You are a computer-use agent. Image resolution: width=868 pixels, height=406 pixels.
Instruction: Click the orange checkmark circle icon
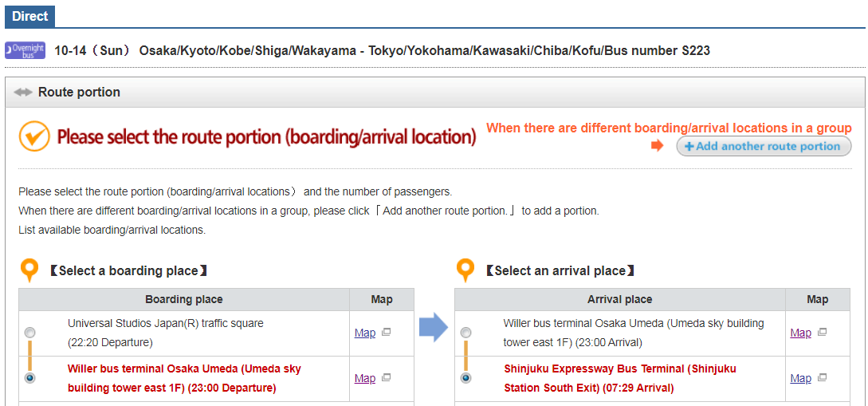(35, 136)
